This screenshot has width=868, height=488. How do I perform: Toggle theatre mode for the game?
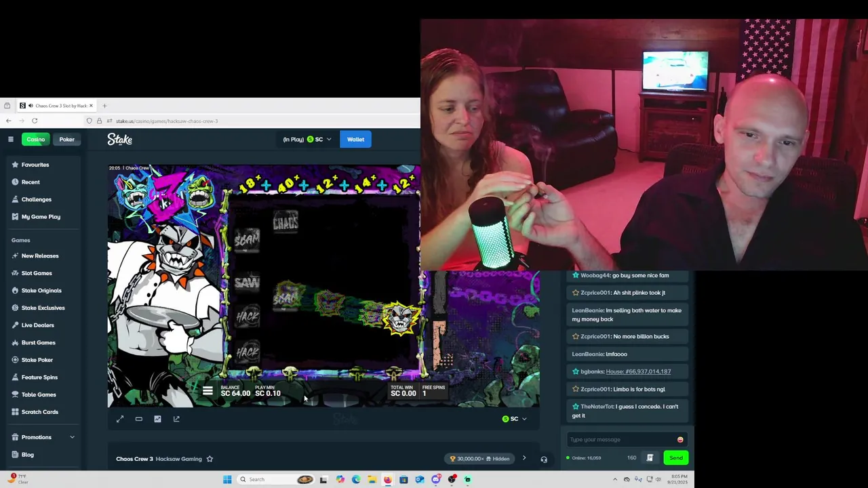[x=138, y=419]
